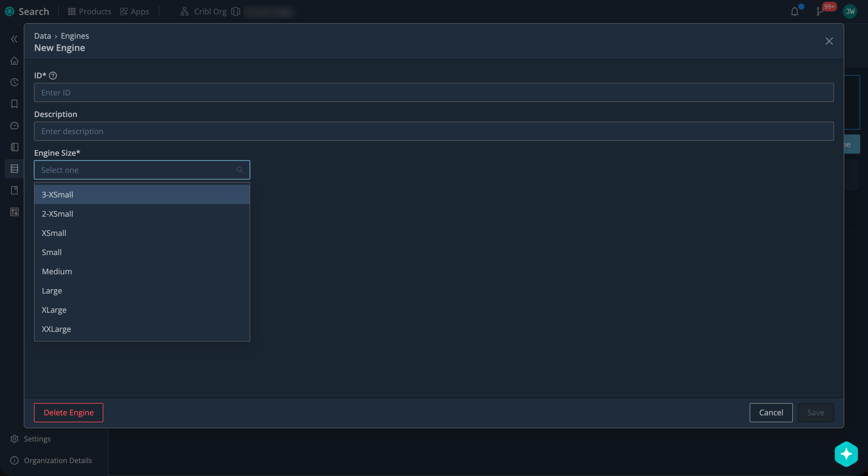Open Cribl Org selector
Viewport: 868px width, 476px height.
[x=210, y=11]
